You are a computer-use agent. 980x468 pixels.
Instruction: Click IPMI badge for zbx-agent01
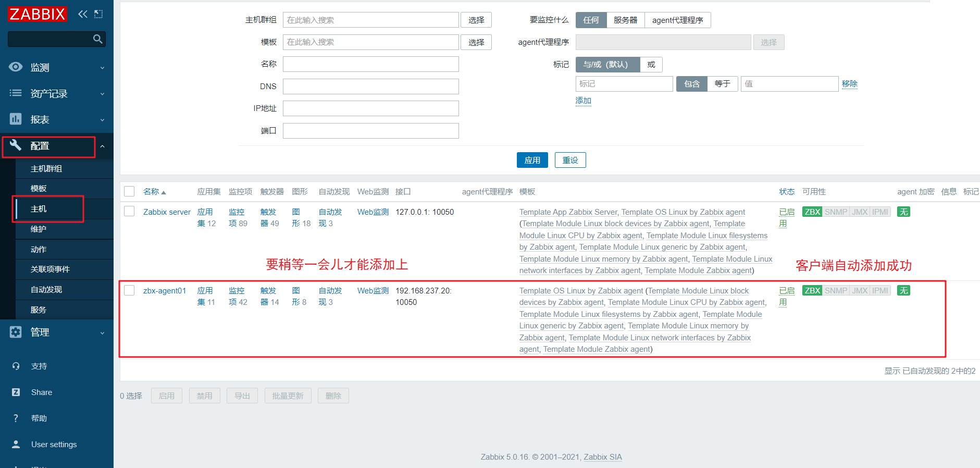pyautogui.click(x=880, y=290)
